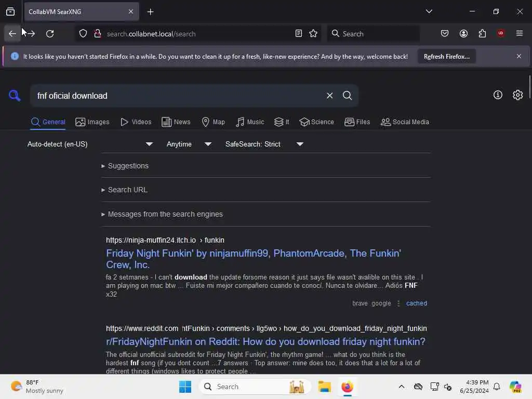Open the Friday Night Funkin' itch.io result
This screenshot has width=532, height=399.
(254, 259)
